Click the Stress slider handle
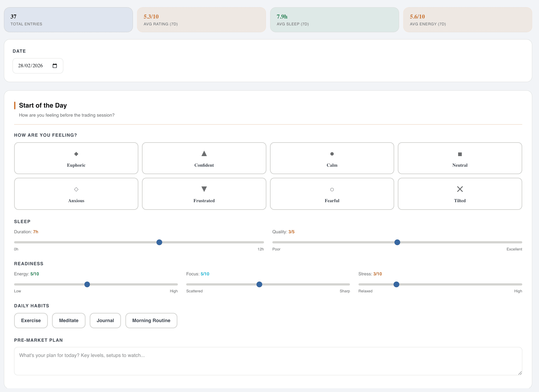This screenshot has height=392, width=539. click(x=396, y=284)
